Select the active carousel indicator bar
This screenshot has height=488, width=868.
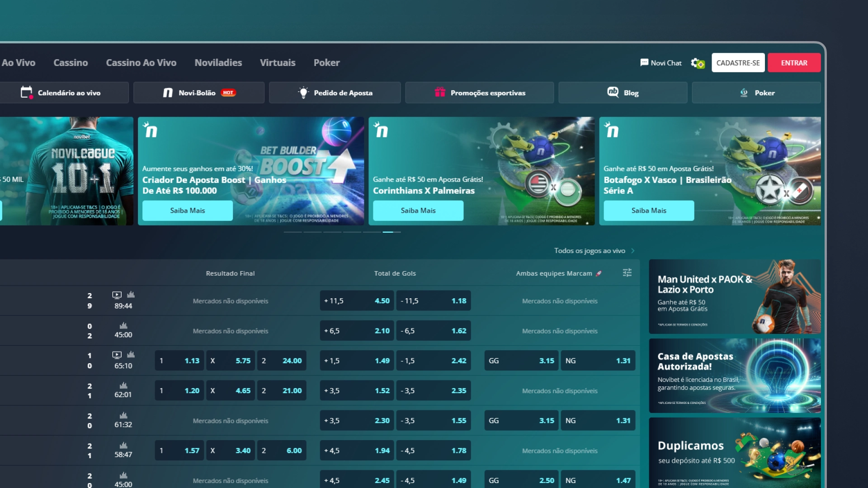pyautogui.click(x=392, y=232)
